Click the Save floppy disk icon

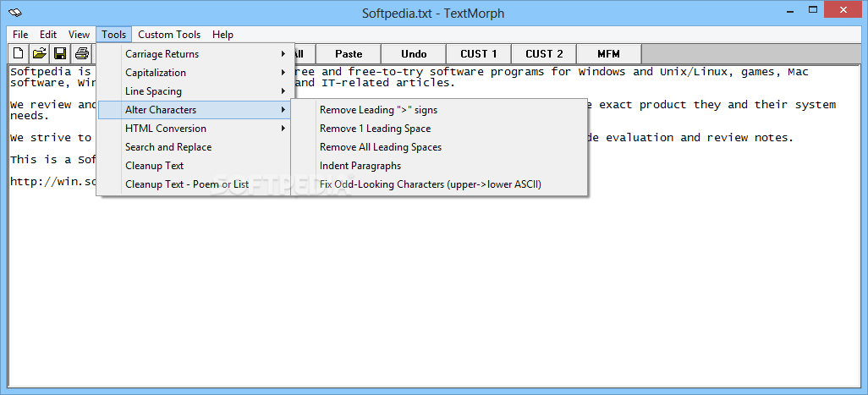click(x=60, y=53)
